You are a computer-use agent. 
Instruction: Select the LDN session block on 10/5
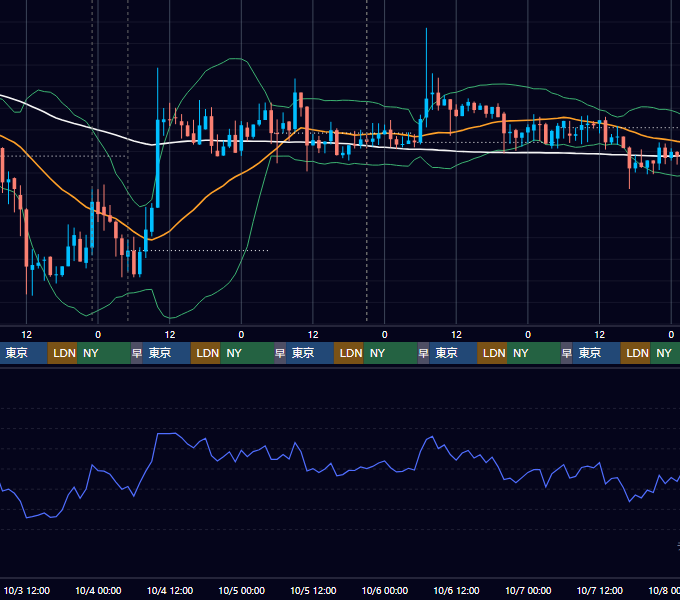(349, 353)
